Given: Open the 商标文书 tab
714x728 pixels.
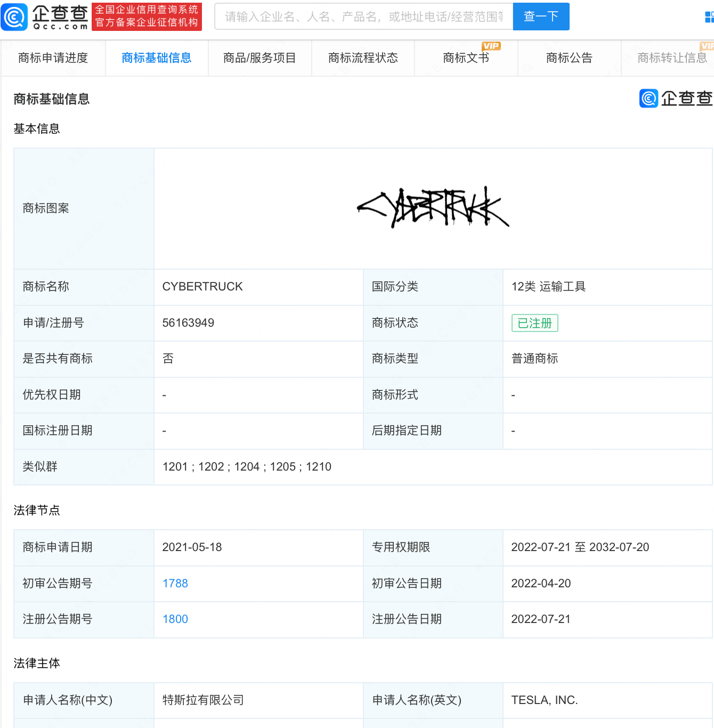Looking at the screenshot, I should (466, 58).
